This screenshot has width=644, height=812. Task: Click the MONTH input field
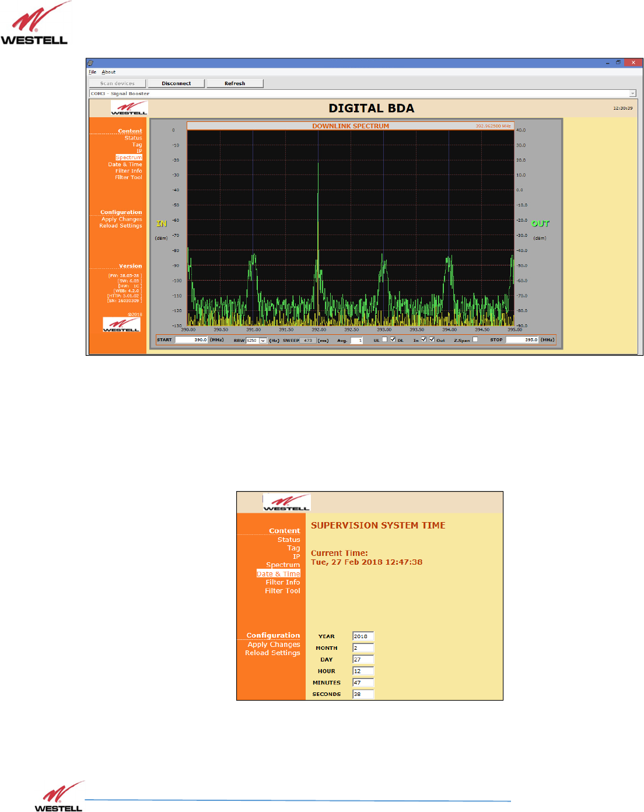pos(363,648)
